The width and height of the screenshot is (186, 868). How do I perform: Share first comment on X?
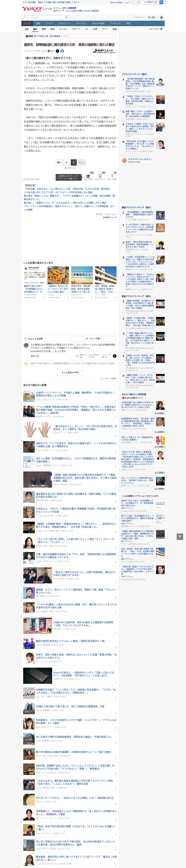click(x=115, y=356)
